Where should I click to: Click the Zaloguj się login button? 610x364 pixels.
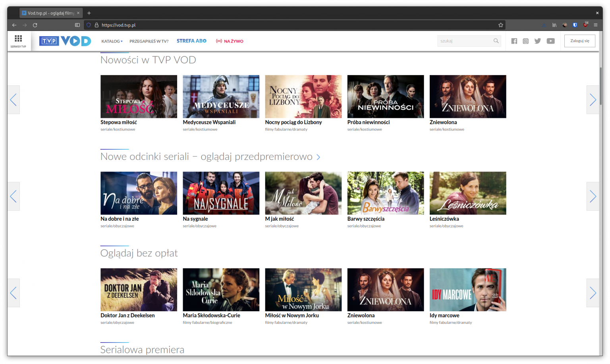(x=579, y=41)
